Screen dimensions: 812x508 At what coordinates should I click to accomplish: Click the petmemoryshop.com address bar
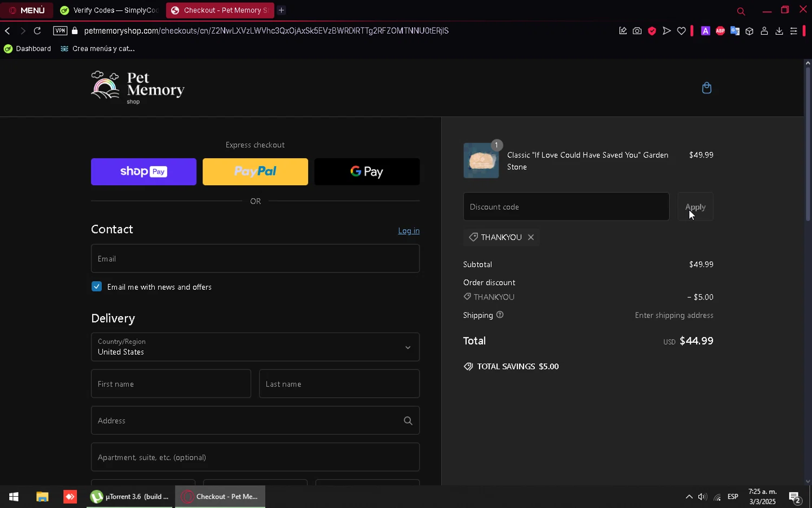pyautogui.click(x=266, y=31)
